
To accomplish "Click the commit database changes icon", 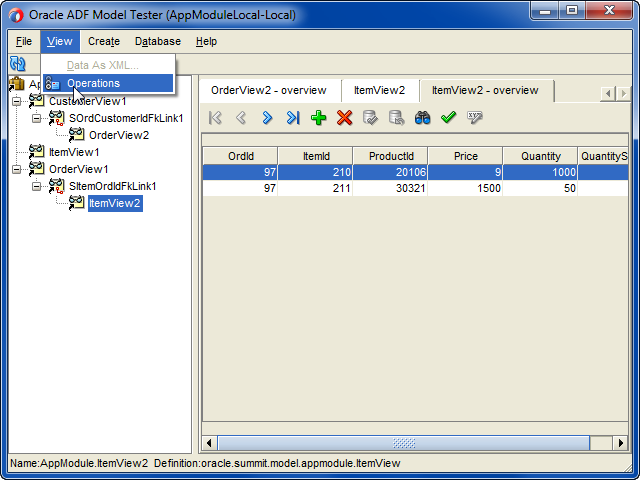I will click(370, 118).
